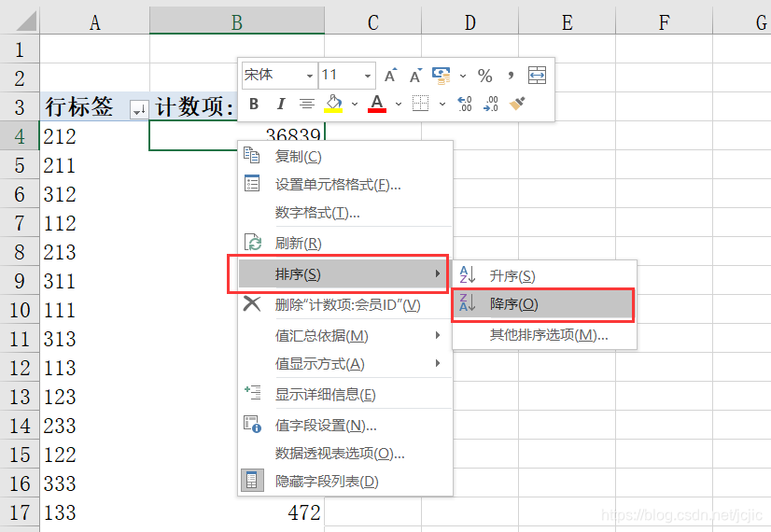Expand 值汇总依据(M) submenu
The height and width of the screenshot is (532, 771).
click(344, 335)
